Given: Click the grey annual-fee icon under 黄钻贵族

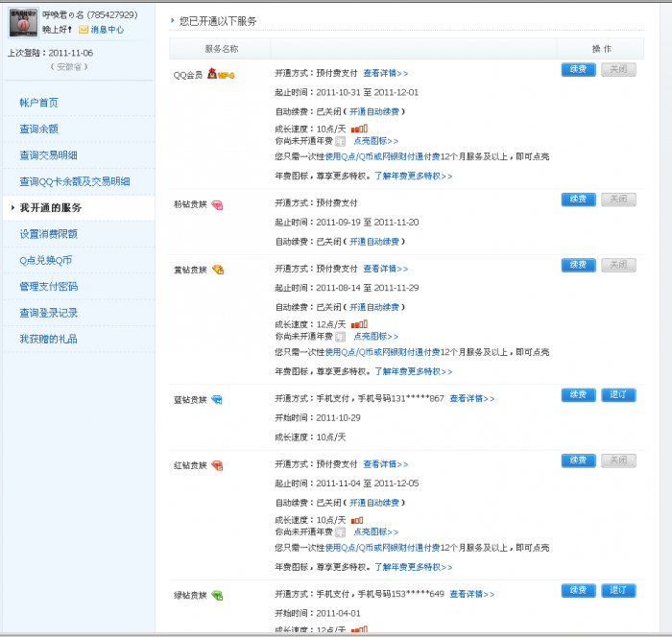Looking at the screenshot, I should point(340,337).
